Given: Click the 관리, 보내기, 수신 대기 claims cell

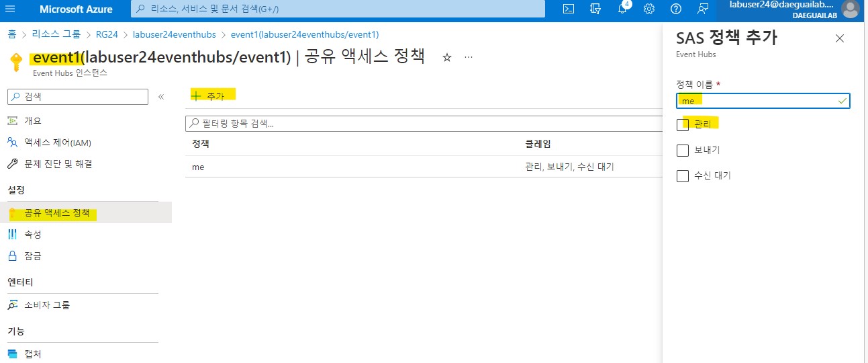Looking at the screenshot, I should [569, 167].
